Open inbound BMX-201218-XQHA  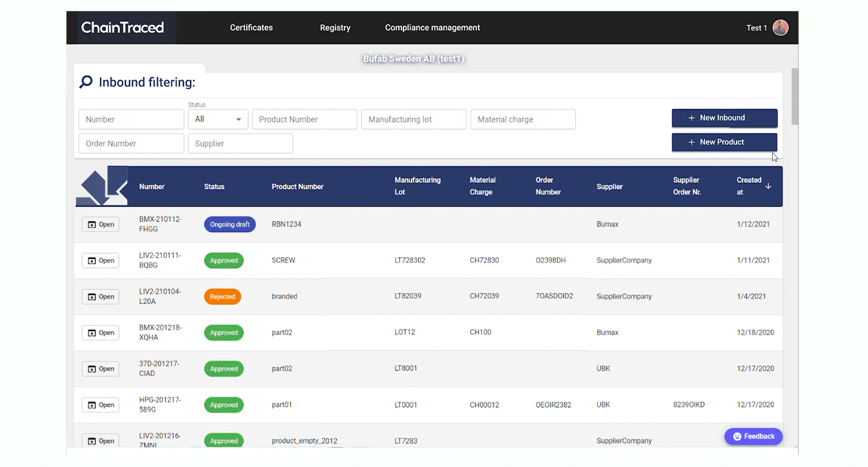click(x=100, y=333)
